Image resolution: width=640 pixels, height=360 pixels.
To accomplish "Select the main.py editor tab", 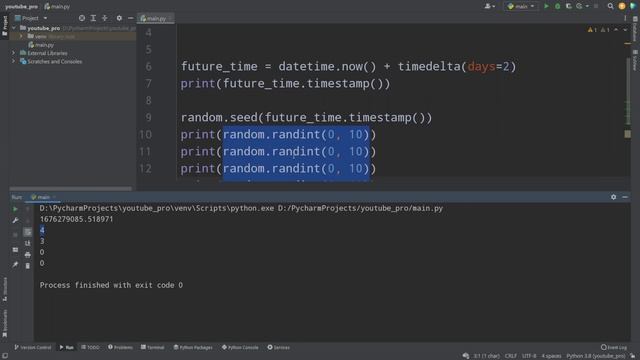I will (x=156, y=18).
